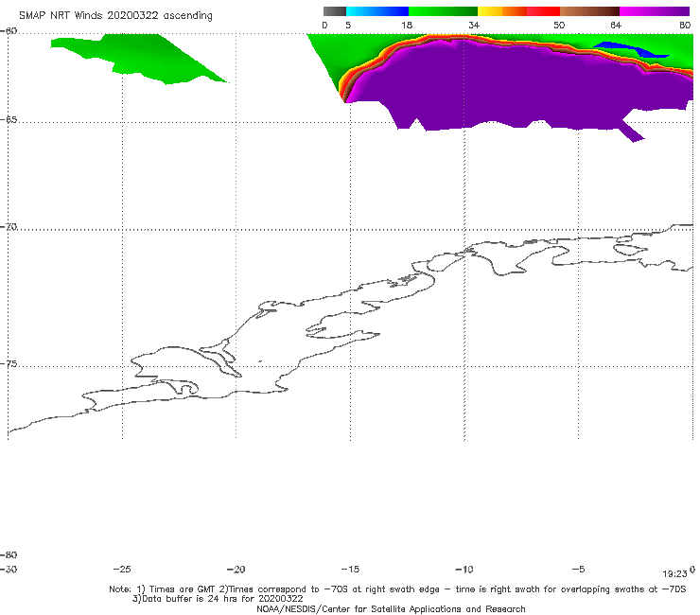The width and height of the screenshot is (700, 615).
Task: Click the longitude label -30
Action: 9,569
